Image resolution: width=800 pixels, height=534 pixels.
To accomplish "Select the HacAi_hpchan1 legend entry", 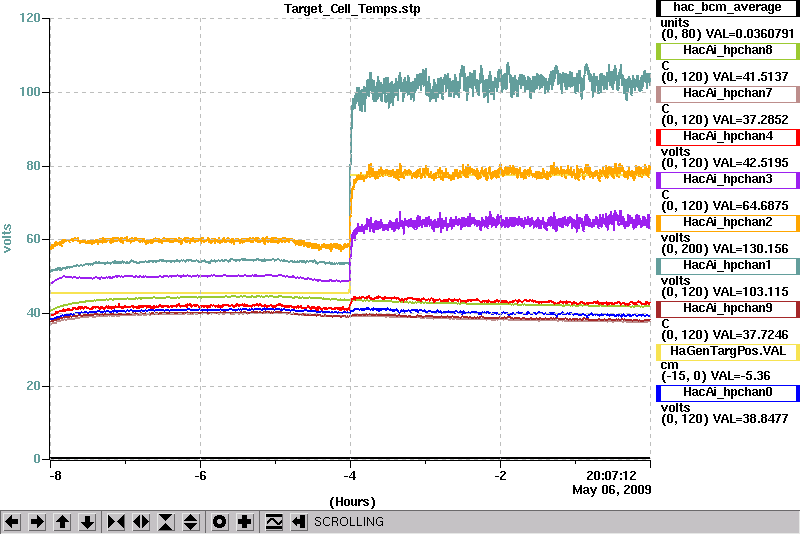I will point(728,266).
